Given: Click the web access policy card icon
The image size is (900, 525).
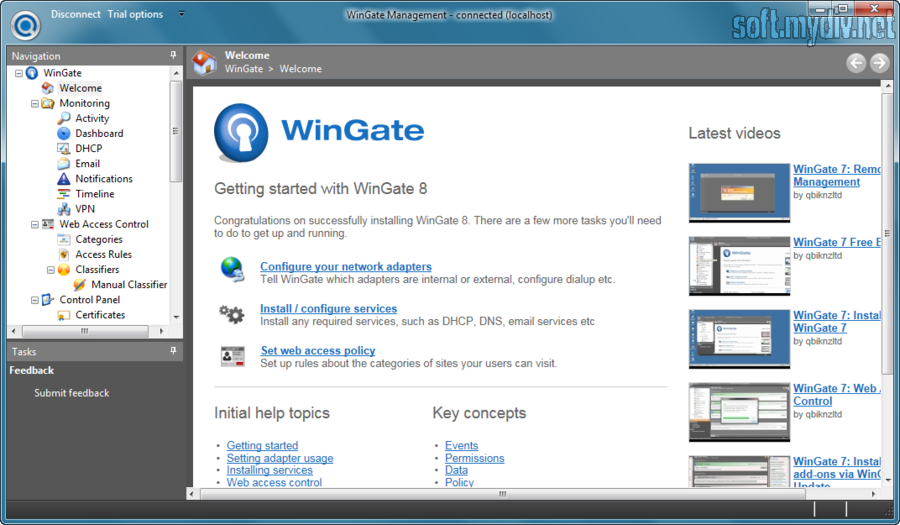Looking at the screenshot, I should tap(232, 356).
